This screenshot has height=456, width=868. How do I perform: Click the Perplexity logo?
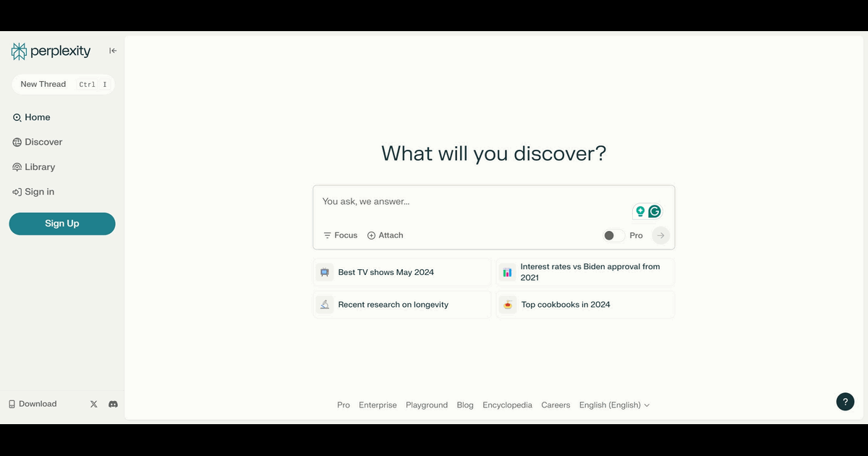pyautogui.click(x=51, y=51)
